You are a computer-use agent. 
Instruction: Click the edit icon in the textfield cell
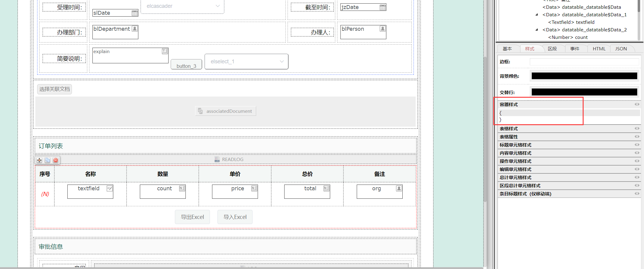click(110, 188)
